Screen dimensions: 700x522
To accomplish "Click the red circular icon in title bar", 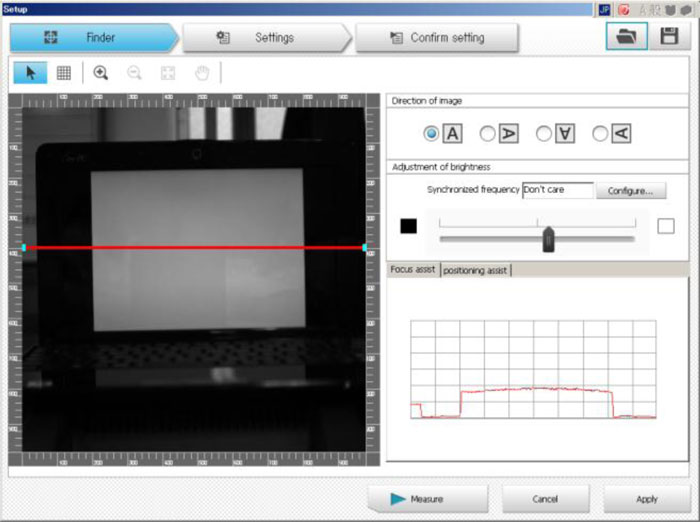I will [624, 10].
